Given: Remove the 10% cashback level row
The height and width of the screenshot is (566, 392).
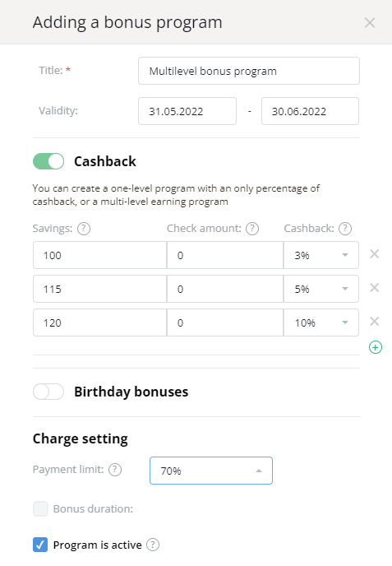Looking at the screenshot, I should pyautogui.click(x=374, y=322).
